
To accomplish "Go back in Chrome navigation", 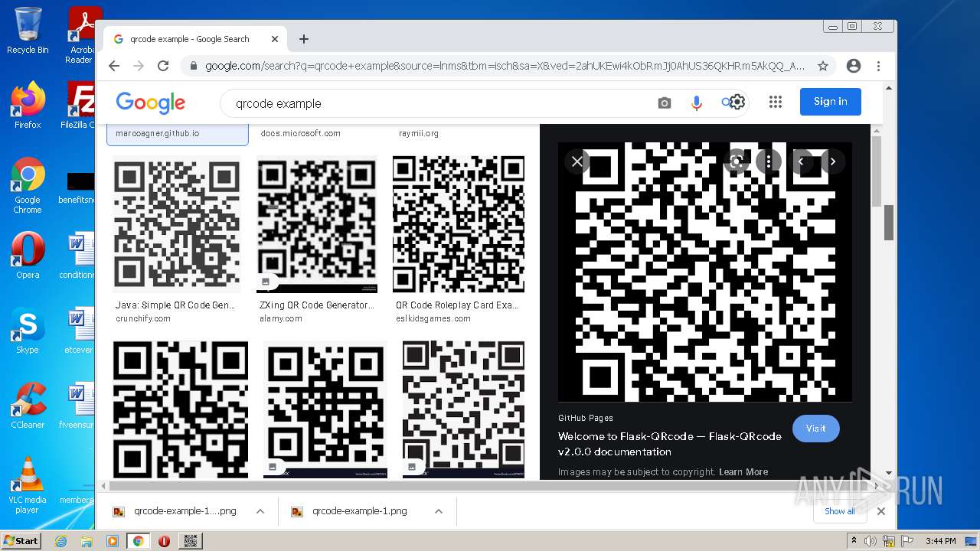I will click(x=114, y=66).
